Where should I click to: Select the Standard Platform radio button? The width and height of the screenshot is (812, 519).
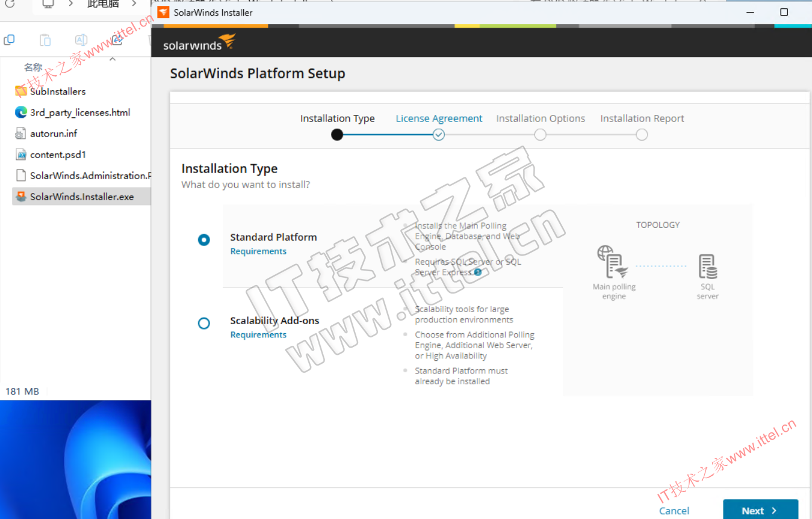[x=204, y=240]
